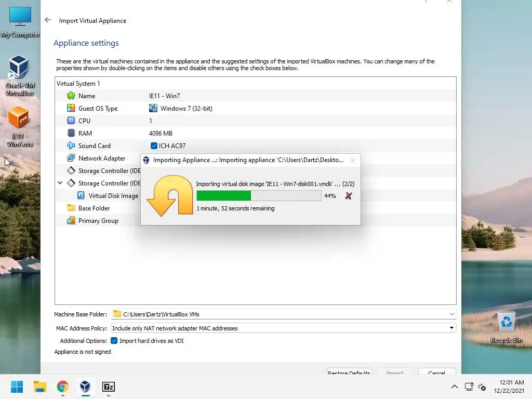Open Google Chrome from the taskbar
532x399 pixels.
tap(62, 387)
